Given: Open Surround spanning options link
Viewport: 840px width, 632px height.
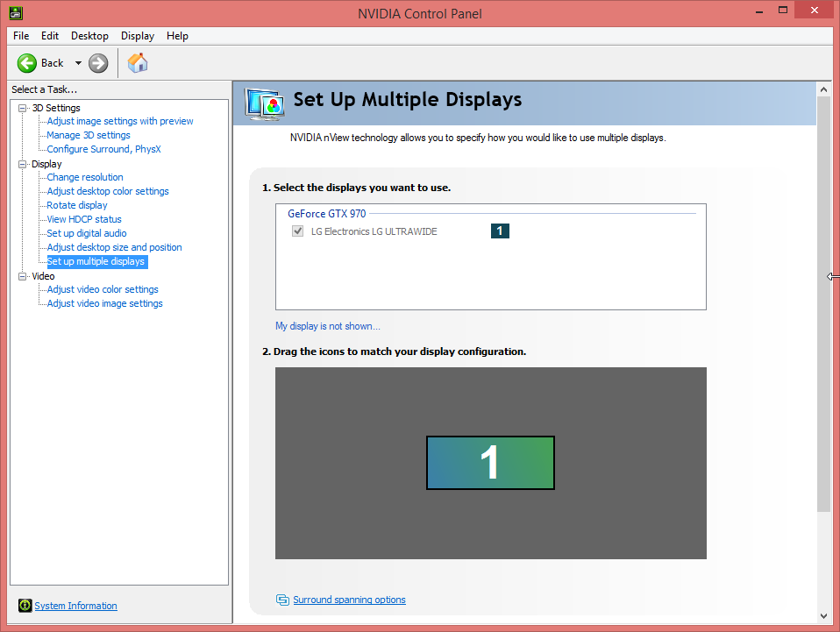Looking at the screenshot, I should point(349,600).
